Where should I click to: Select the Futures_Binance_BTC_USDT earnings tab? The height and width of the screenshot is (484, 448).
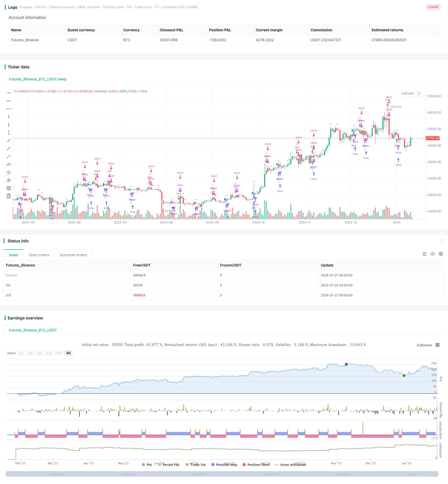coord(33,330)
